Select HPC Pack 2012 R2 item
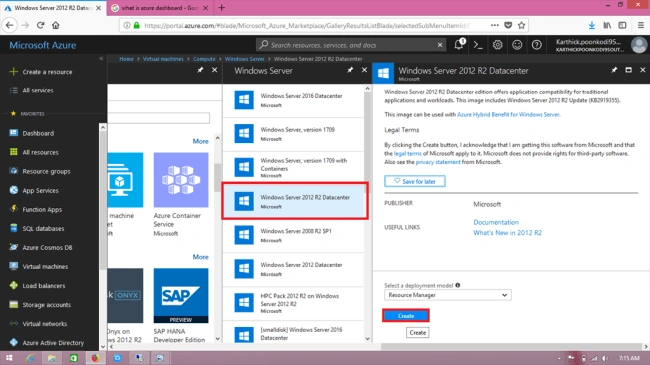The image size is (650, 365). click(293, 303)
